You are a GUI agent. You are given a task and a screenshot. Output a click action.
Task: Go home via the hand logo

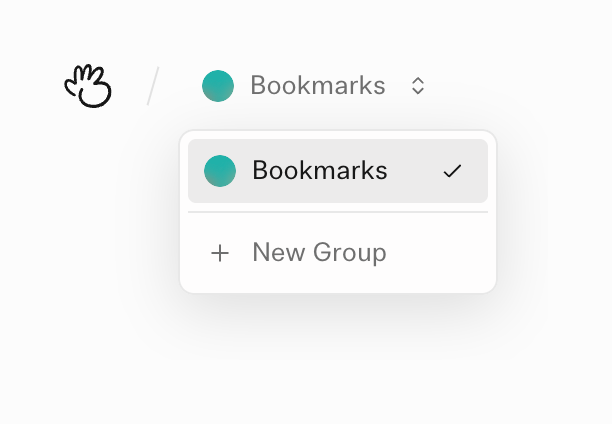(87, 86)
